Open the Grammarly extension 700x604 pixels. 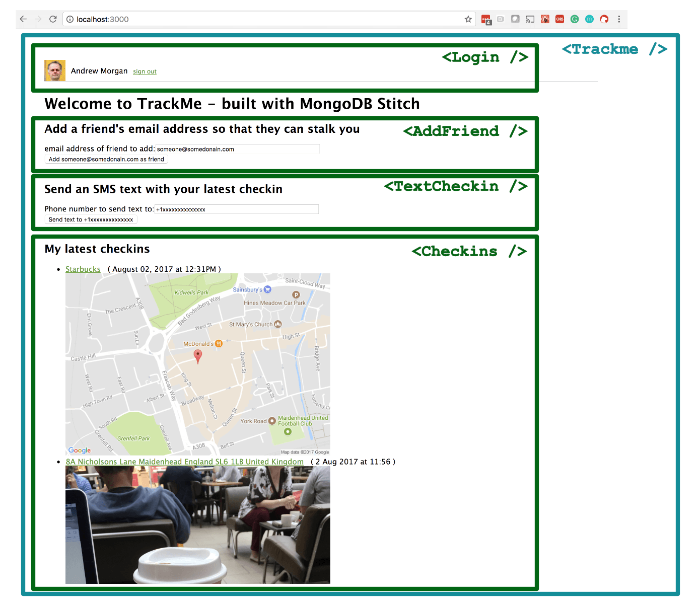pyautogui.click(x=575, y=19)
